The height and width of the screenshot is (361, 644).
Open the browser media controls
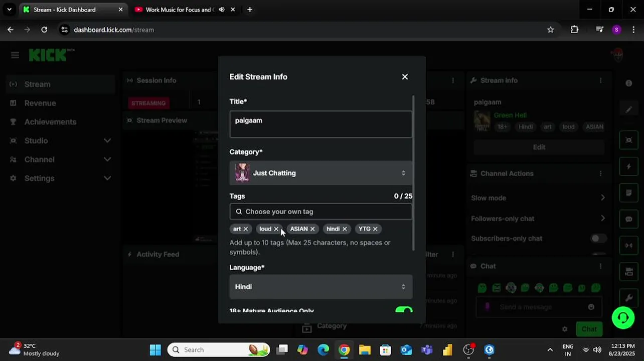(599, 30)
